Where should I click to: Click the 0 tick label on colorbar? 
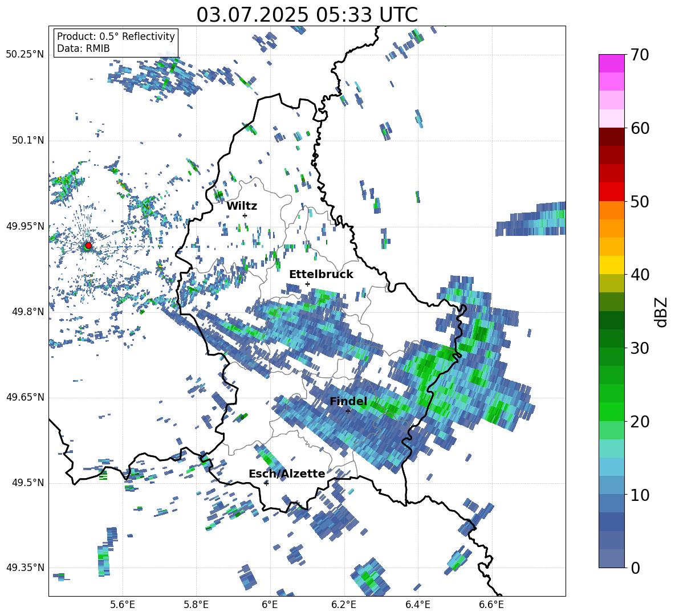pyautogui.click(x=635, y=568)
